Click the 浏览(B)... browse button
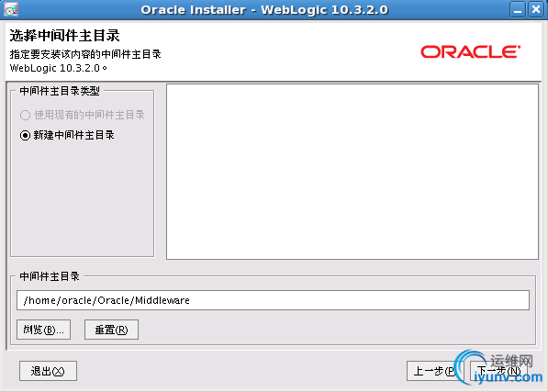Viewport: 548px width, 392px height. [x=44, y=330]
